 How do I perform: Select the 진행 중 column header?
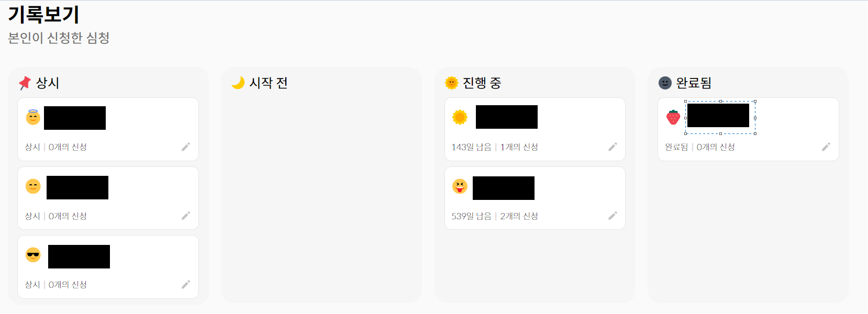[x=482, y=83]
